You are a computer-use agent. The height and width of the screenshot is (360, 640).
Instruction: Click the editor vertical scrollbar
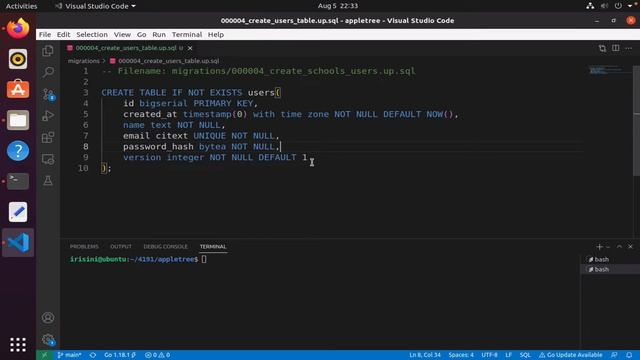coord(636,121)
